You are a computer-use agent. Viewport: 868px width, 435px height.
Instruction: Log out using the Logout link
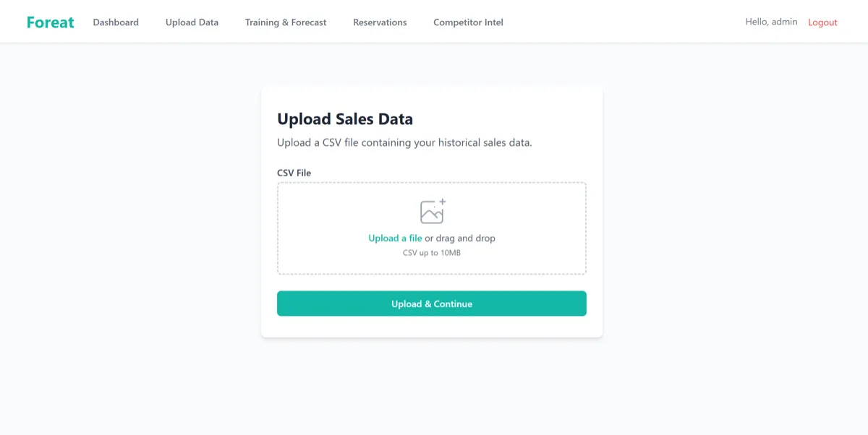pyautogui.click(x=822, y=22)
